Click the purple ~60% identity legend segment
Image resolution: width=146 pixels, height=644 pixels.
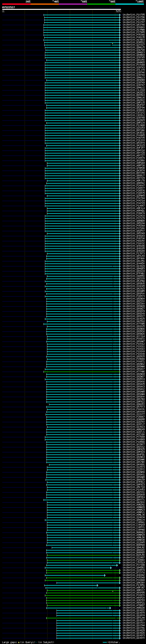click(73, 4)
